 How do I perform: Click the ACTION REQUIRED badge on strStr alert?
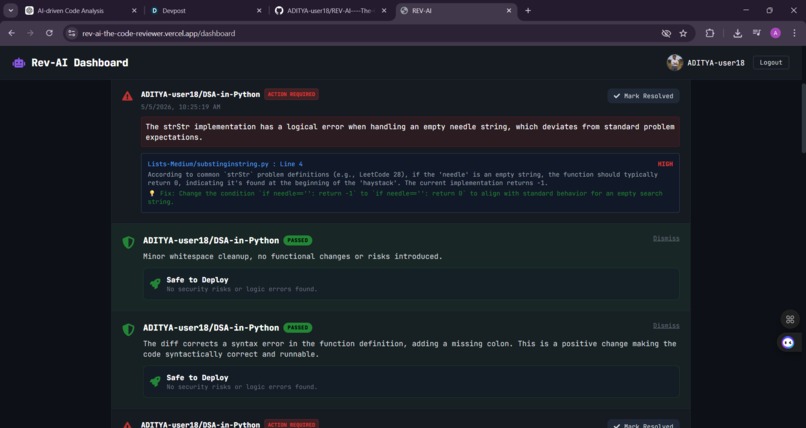point(291,95)
